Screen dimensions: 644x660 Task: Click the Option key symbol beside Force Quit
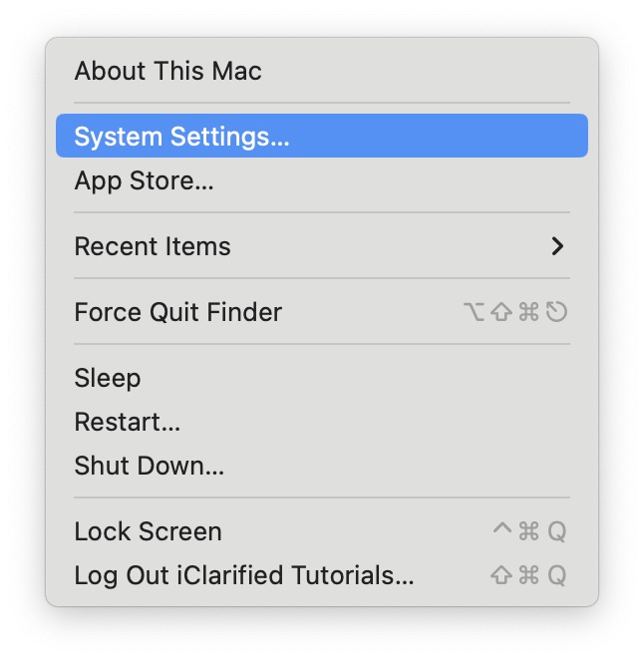pyautogui.click(x=476, y=313)
